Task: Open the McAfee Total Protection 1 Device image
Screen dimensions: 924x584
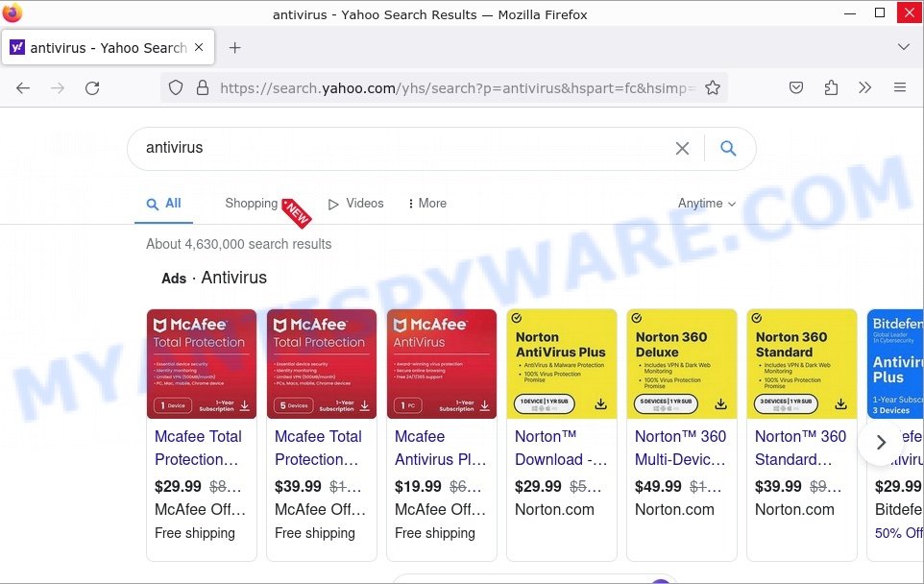Action: click(x=202, y=364)
